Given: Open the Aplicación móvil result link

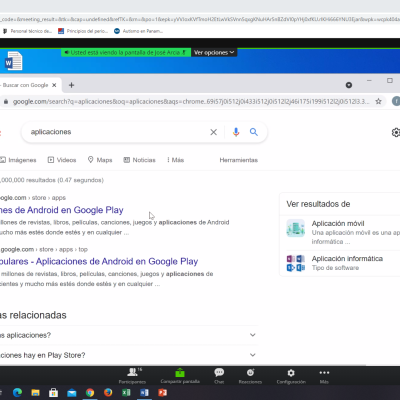Looking at the screenshot, I should pyautogui.click(x=338, y=223).
